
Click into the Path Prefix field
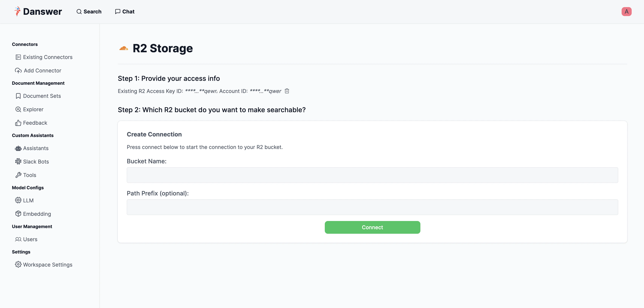372,207
